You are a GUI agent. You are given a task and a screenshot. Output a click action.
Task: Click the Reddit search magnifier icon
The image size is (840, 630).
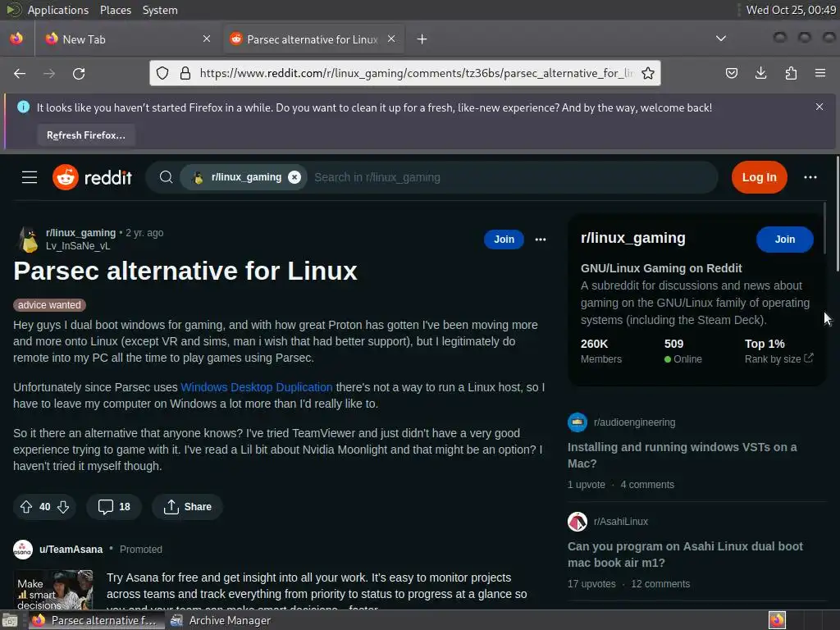[x=166, y=177]
